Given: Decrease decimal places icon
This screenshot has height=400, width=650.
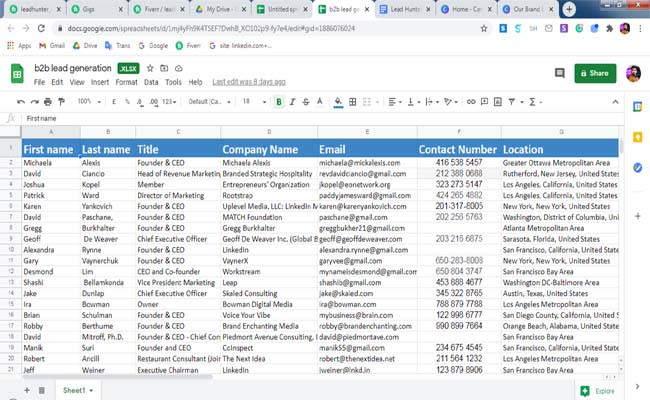Looking at the screenshot, I should (x=141, y=102).
